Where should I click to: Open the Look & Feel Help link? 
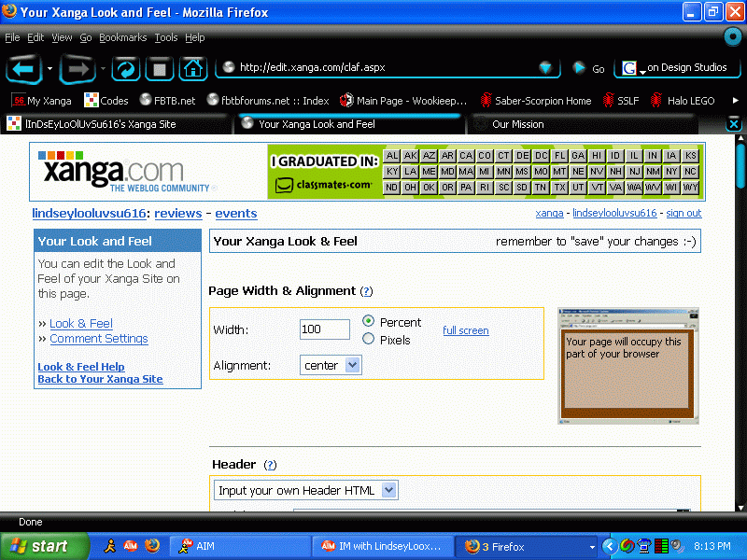point(81,367)
